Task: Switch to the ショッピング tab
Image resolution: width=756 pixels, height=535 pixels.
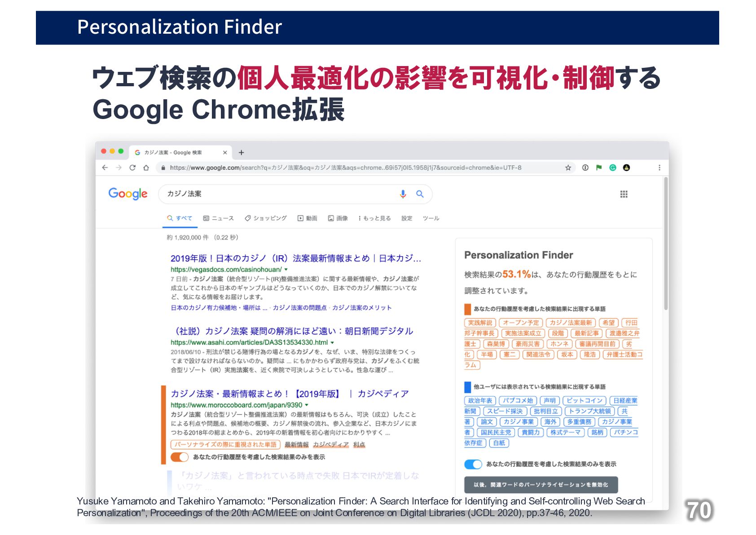Action: point(266,218)
